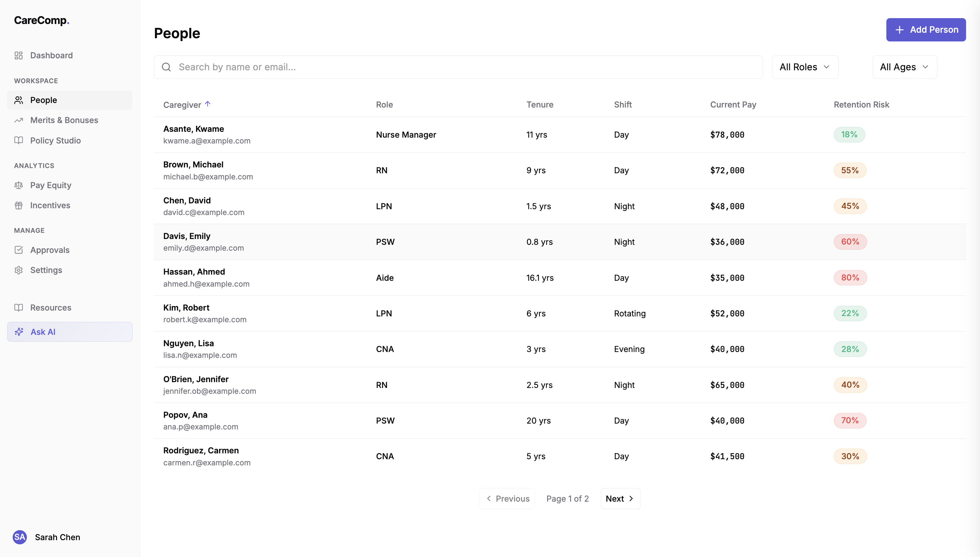Image resolution: width=980 pixels, height=557 pixels.
Task: Click the Rotating shift cell
Action: [630, 313]
